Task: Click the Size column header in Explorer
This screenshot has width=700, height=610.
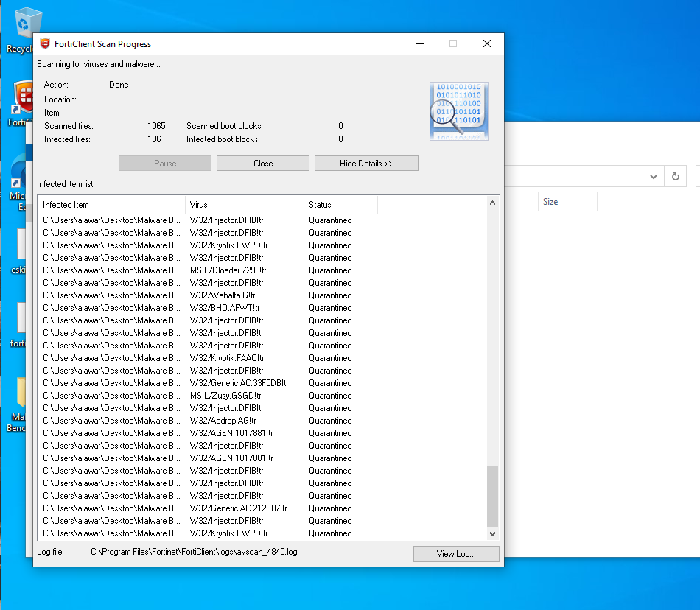Action: point(550,202)
